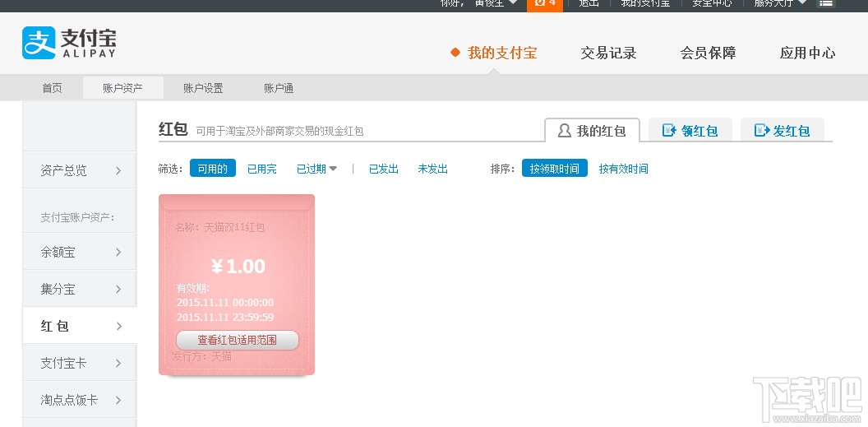Open the orange notification badge showing 4
868x427 pixels.
coord(545,4)
